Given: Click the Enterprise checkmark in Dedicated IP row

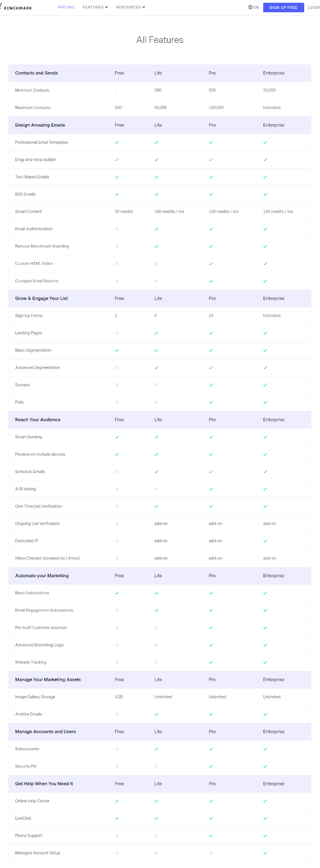Looking at the screenshot, I should click(265, 541).
